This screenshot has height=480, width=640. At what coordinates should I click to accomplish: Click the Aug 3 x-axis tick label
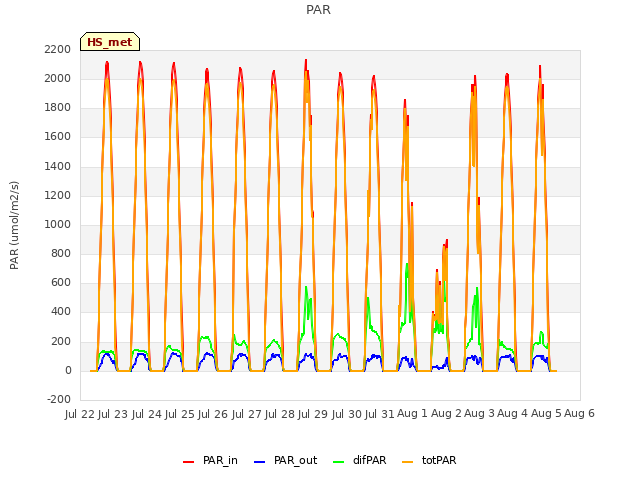(x=479, y=413)
